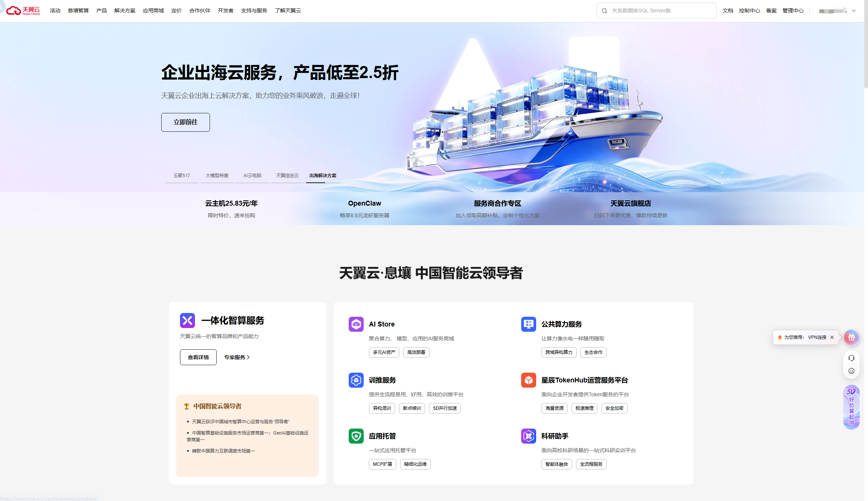Click the 极速推理 tag
Screen dimensions: 868x501
pos(585,408)
